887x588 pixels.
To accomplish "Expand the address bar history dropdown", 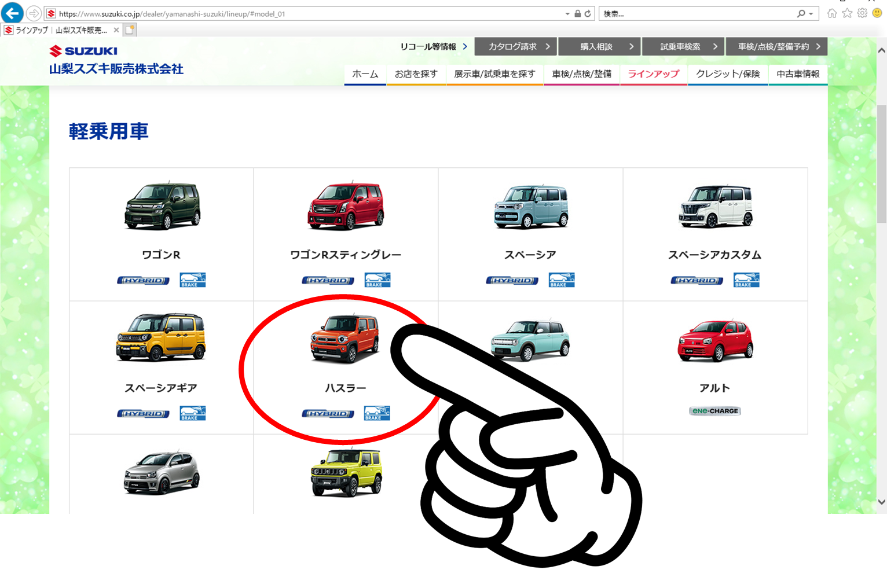I will [x=567, y=13].
